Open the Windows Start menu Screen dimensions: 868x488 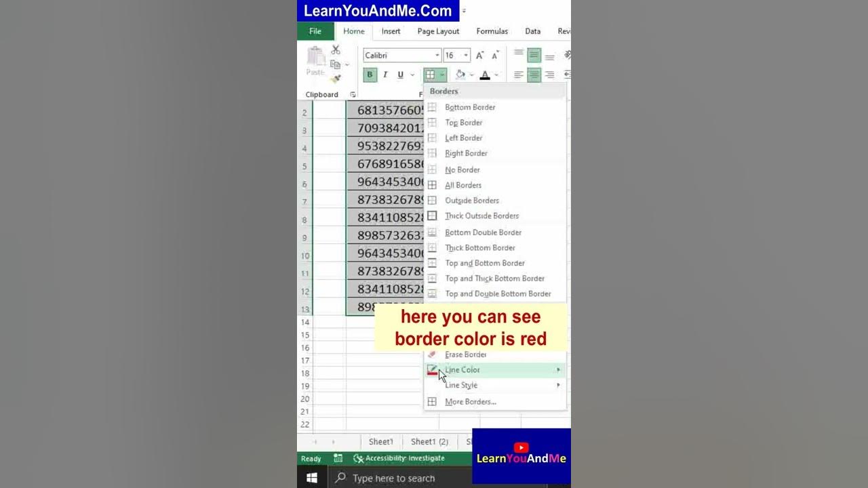tap(312, 478)
